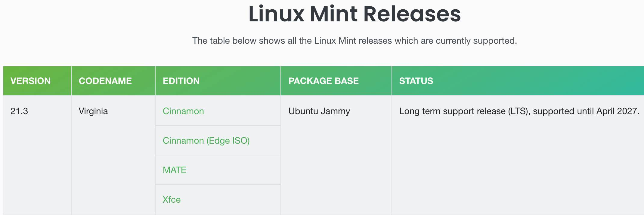Click the currently supported releases description
The height and width of the screenshot is (215, 644).
(x=355, y=41)
